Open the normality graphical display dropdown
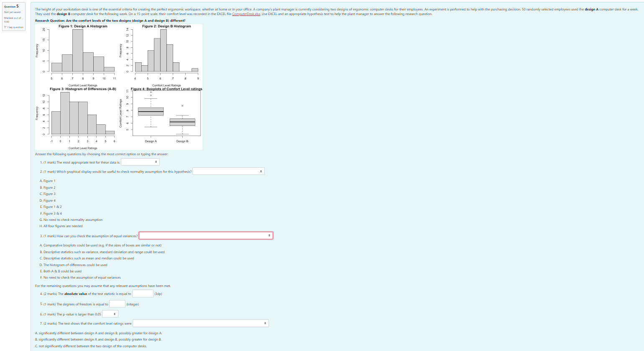 click(x=228, y=171)
